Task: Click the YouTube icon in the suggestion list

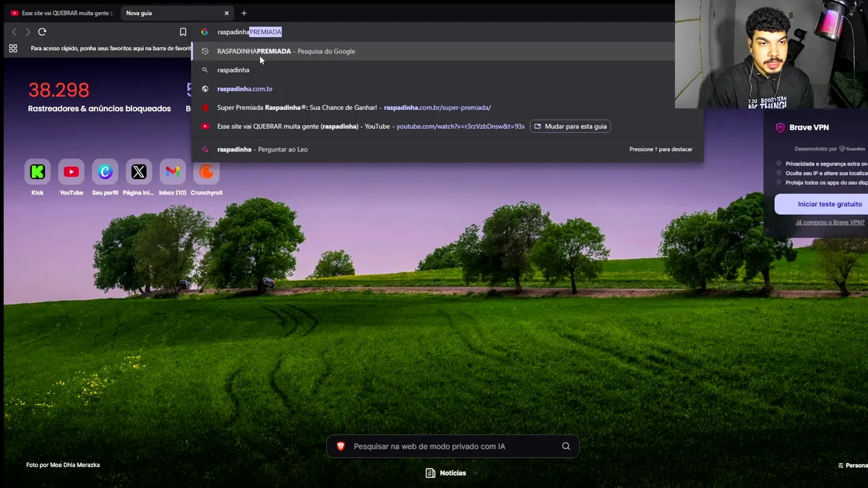Action: pyautogui.click(x=205, y=126)
